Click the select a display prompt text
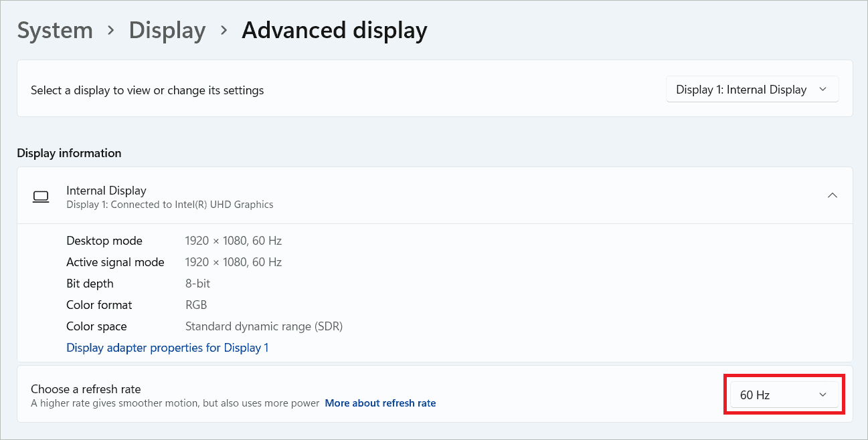This screenshot has width=868, height=440. [147, 89]
